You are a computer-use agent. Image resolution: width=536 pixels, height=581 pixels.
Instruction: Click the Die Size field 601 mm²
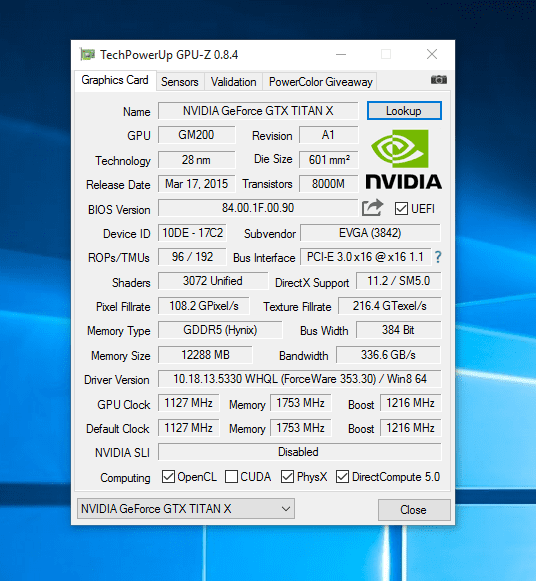pos(328,160)
